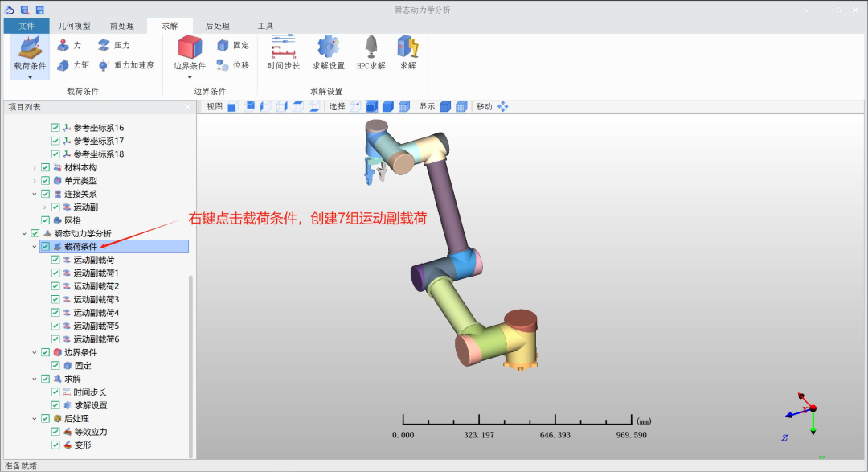
Task: Choose vertex selection mode icon
Action: [x=355, y=106]
